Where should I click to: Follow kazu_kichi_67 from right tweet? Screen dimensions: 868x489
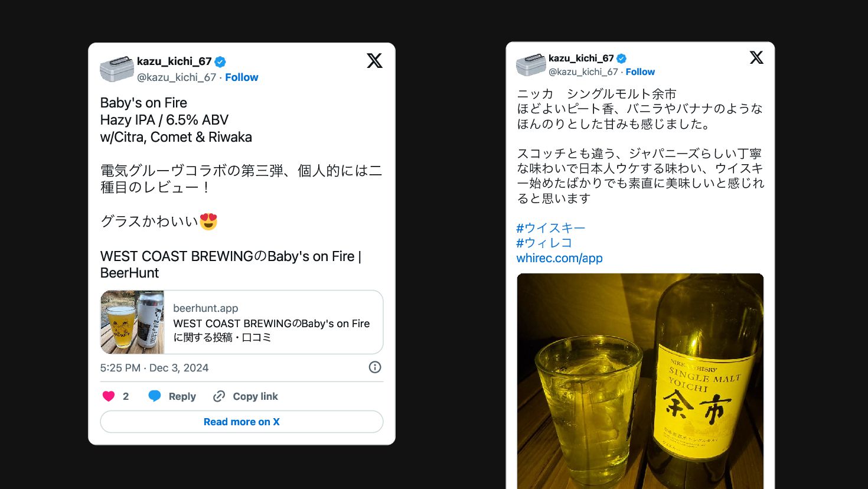point(640,72)
